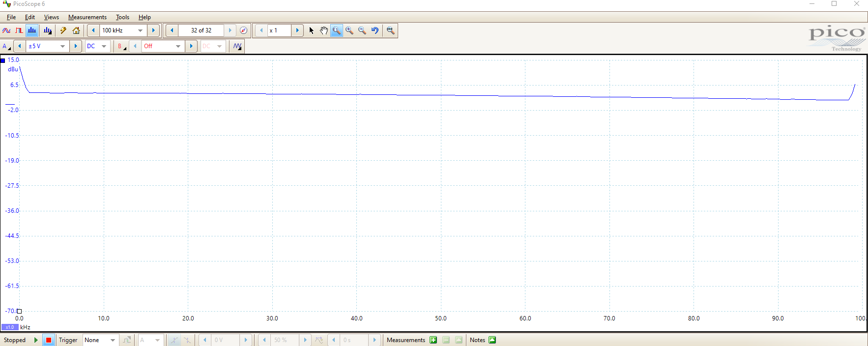Open the Signal generator icon
This screenshot has width=868, height=346.
(237, 46)
